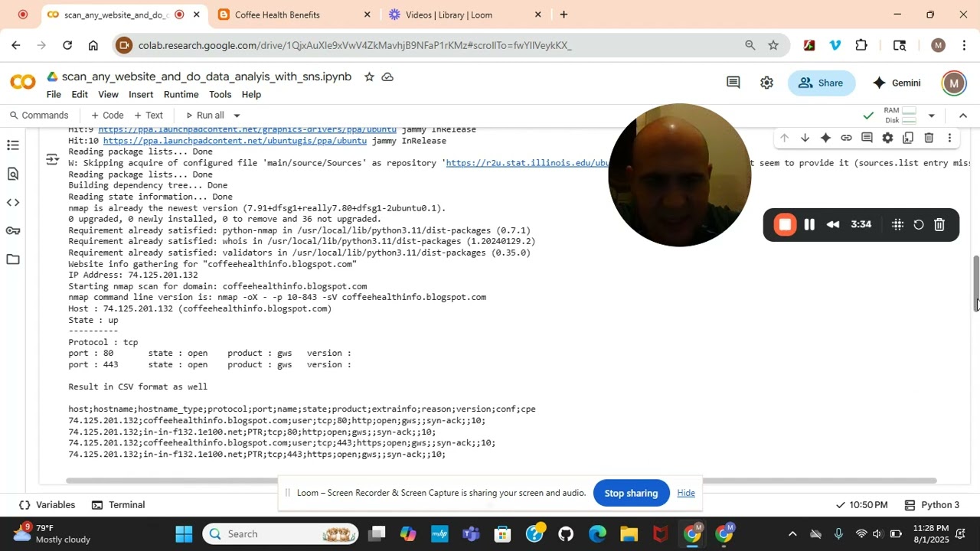Expand the Run all dropdown arrow
980x551 pixels.
(237, 116)
